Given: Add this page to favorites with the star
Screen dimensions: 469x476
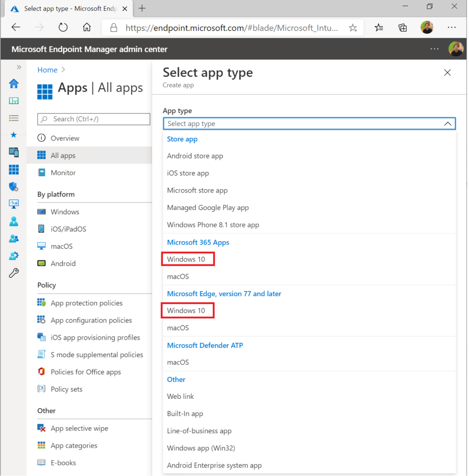Looking at the screenshot, I should 353,28.
